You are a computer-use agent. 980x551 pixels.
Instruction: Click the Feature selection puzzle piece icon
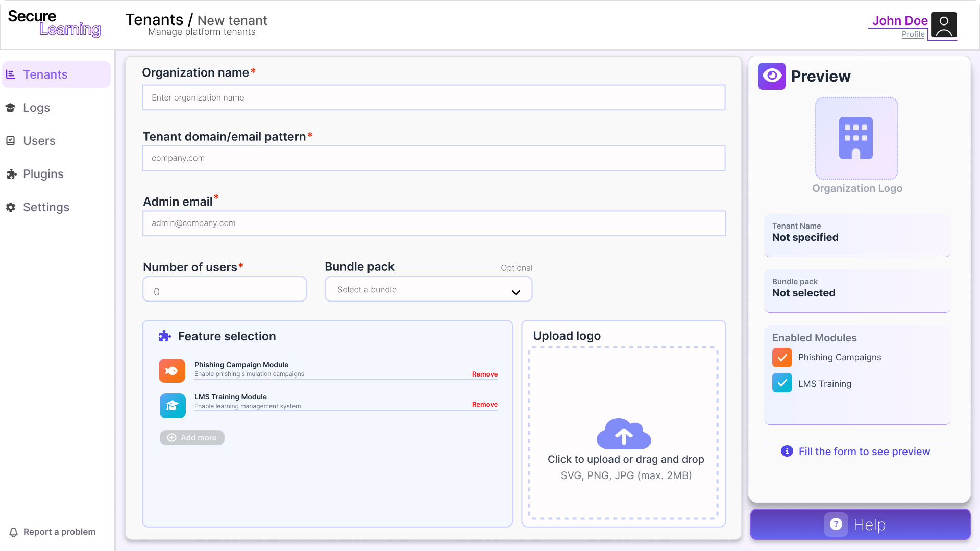164,336
